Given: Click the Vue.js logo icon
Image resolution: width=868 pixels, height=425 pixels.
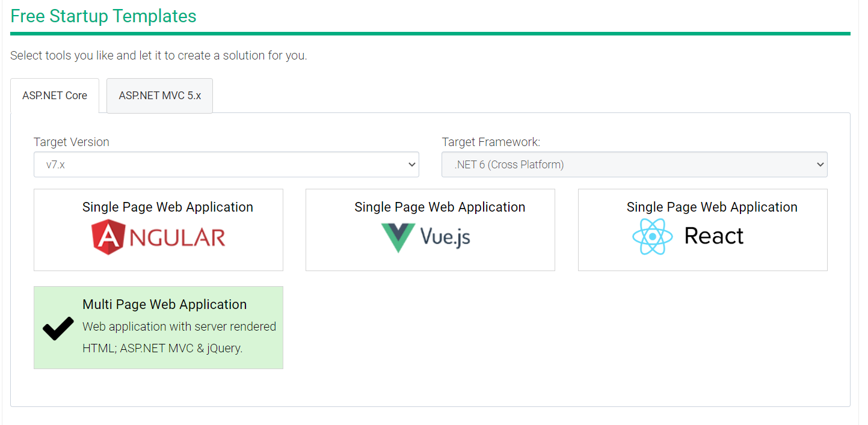Looking at the screenshot, I should tap(398, 237).
